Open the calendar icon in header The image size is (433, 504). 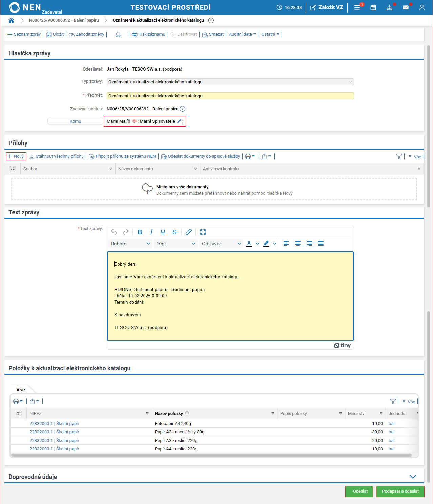(x=373, y=7)
